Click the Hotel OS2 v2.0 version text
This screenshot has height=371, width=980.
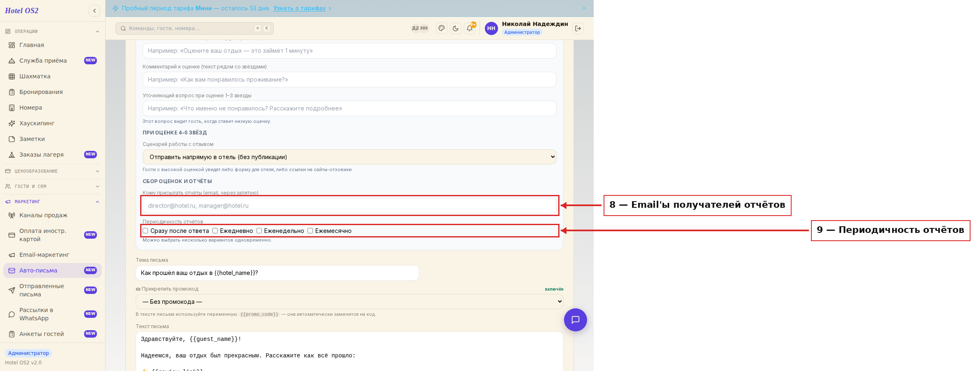tap(23, 363)
